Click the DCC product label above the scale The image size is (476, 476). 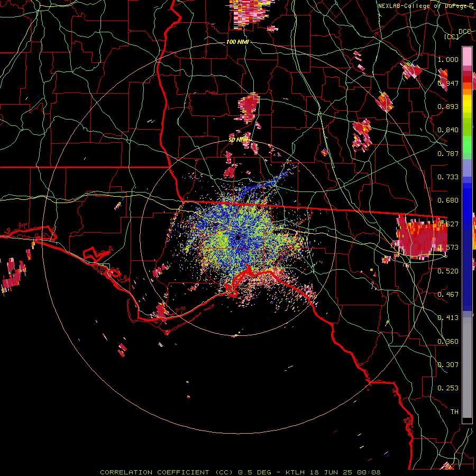click(465, 32)
